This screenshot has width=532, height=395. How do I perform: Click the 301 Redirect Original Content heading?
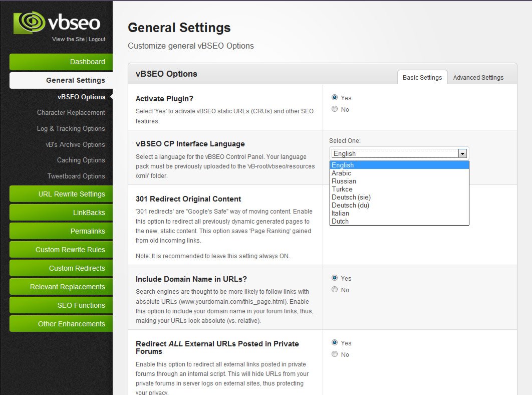[188, 199]
